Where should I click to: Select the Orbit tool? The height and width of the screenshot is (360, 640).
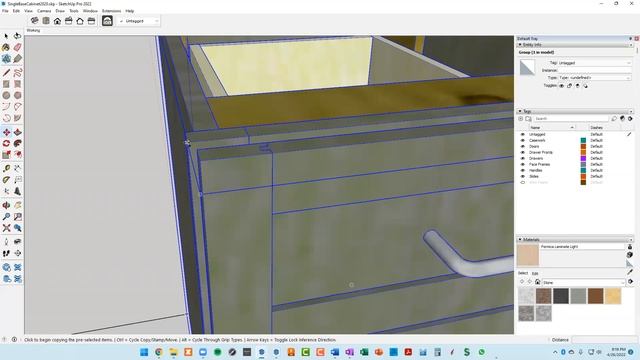pyautogui.click(x=6, y=205)
